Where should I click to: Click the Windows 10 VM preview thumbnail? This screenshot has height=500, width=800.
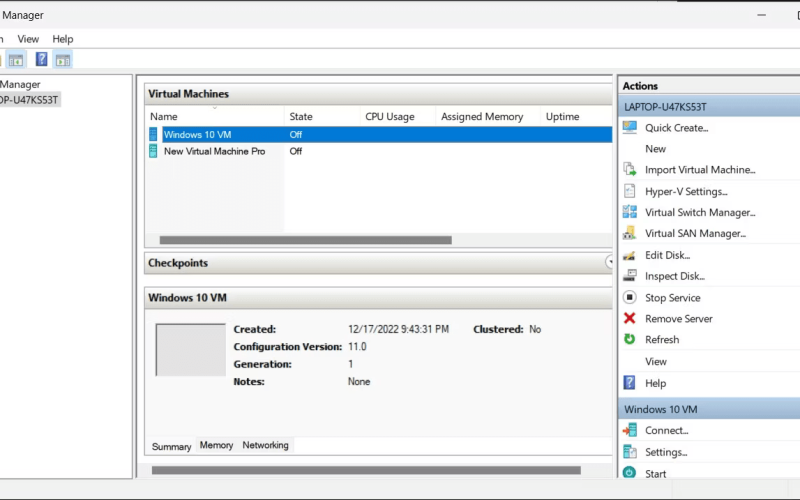coord(190,349)
